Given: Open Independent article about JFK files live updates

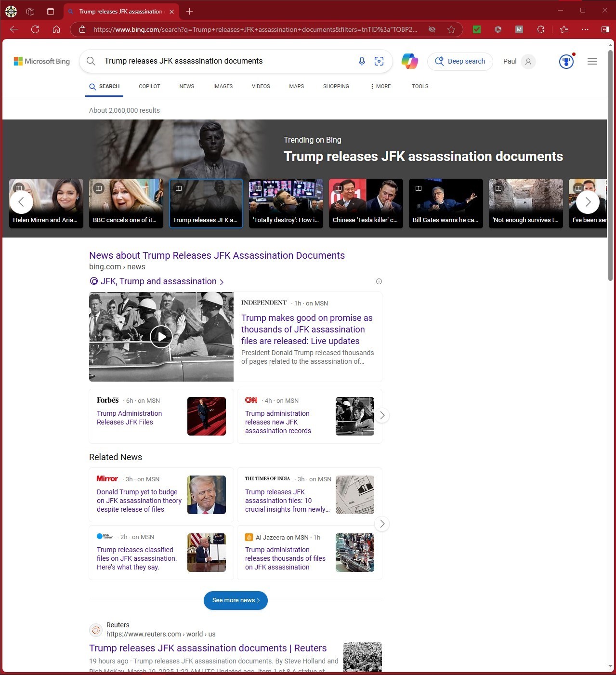Looking at the screenshot, I should coord(307,330).
